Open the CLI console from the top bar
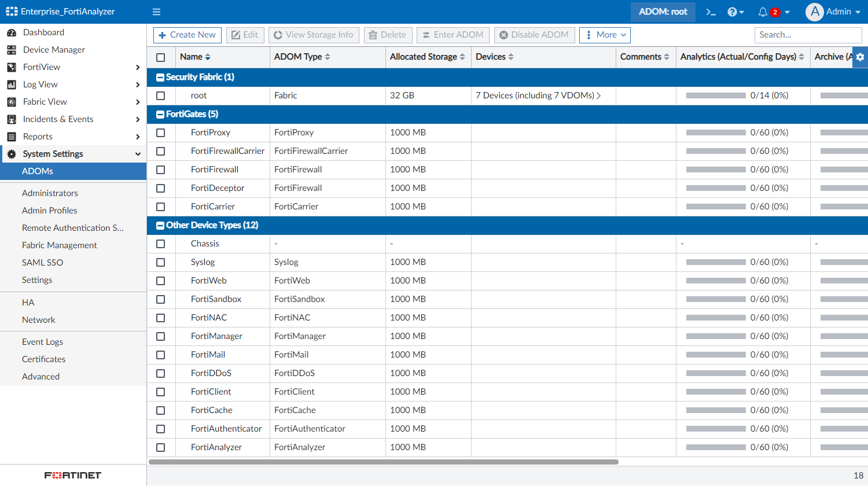The height and width of the screenshot is (486, 868). click(711, 12)
